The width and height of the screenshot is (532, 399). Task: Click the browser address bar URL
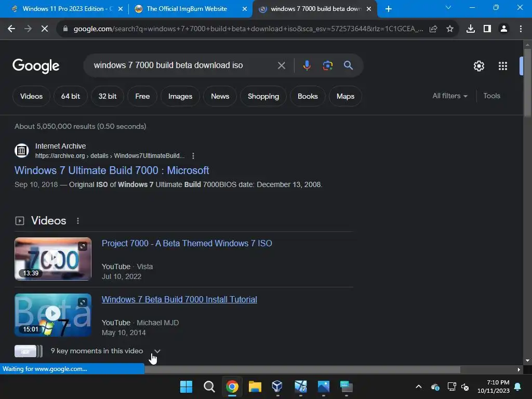pos(248,29)
